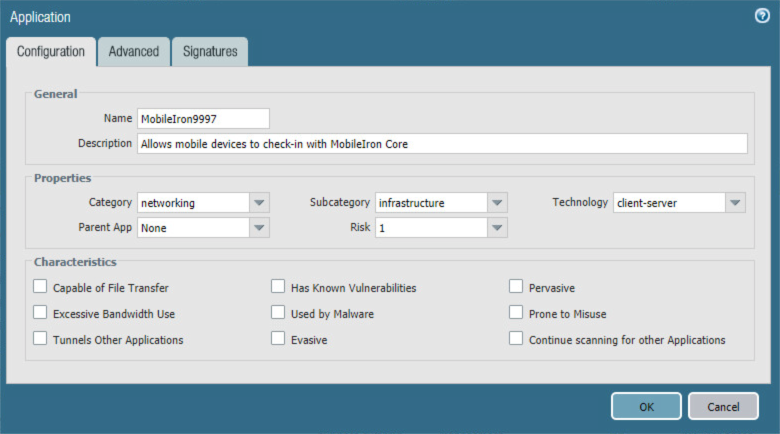The image size is (780, 434).
Task: Tick Has Known Vulnerabilities checkbox
Action: tap(278, 286)
